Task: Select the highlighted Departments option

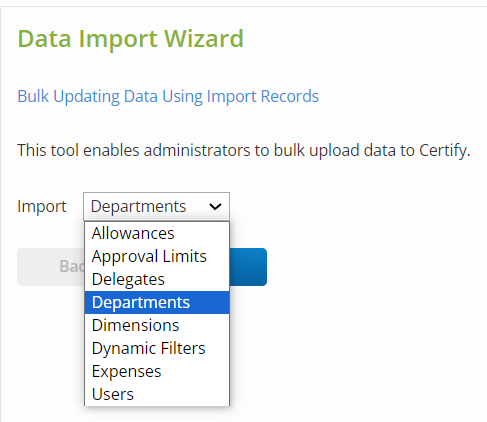Action: 157,302
